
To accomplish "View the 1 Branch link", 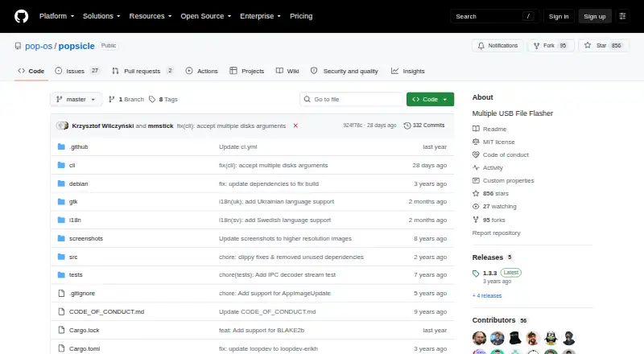I will click(126, 100).
